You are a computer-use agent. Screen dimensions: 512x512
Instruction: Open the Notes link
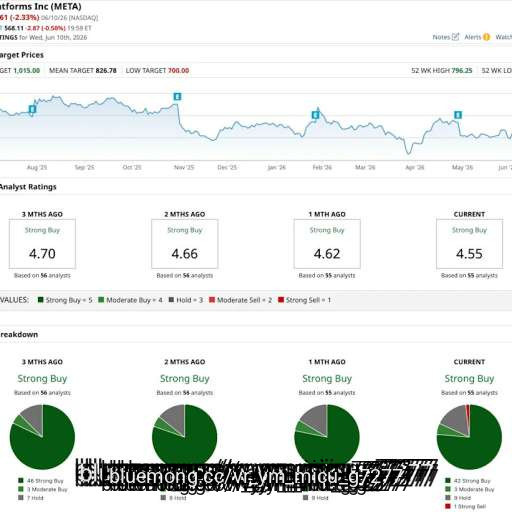[441, 37]
